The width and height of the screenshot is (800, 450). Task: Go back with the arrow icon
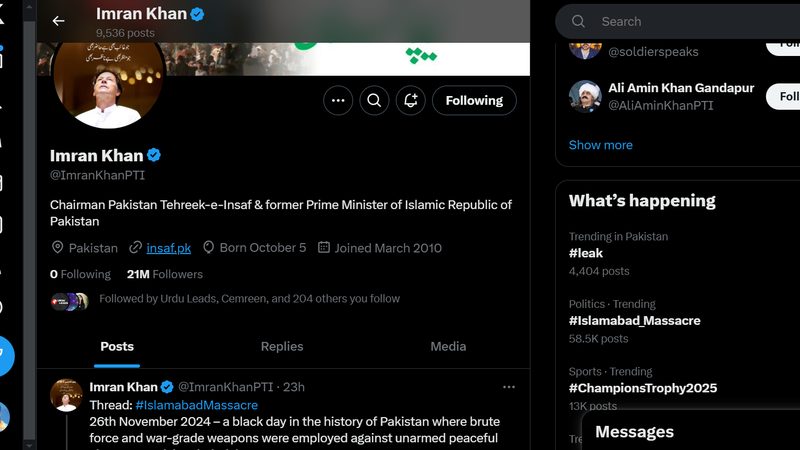[x=58, y=21]
